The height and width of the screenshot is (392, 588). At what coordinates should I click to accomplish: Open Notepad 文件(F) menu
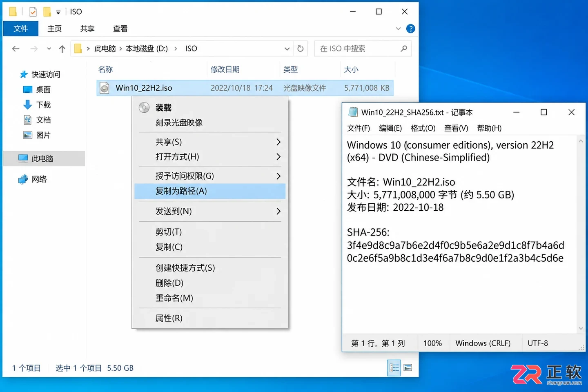pyautogui.click(x=359, y=128)
